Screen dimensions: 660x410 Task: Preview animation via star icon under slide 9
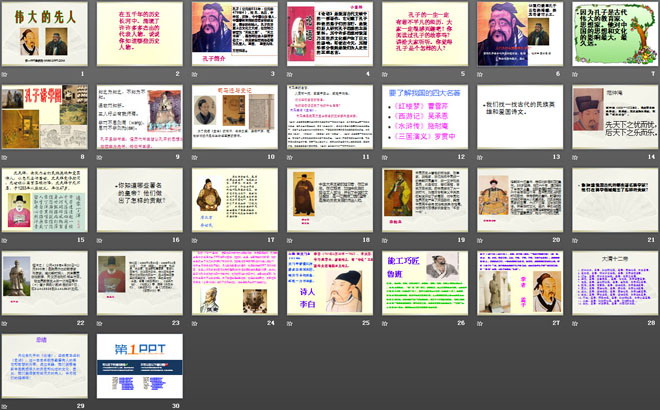99,157
